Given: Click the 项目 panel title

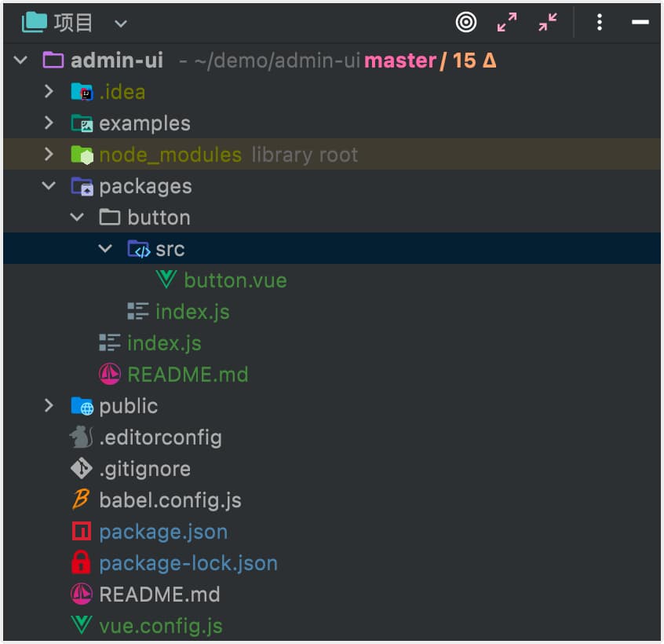Looking at the screenshot, I should click(73, 23).
